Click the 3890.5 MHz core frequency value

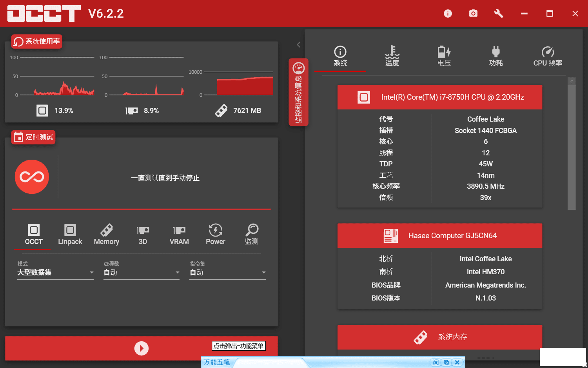[486, 186]
